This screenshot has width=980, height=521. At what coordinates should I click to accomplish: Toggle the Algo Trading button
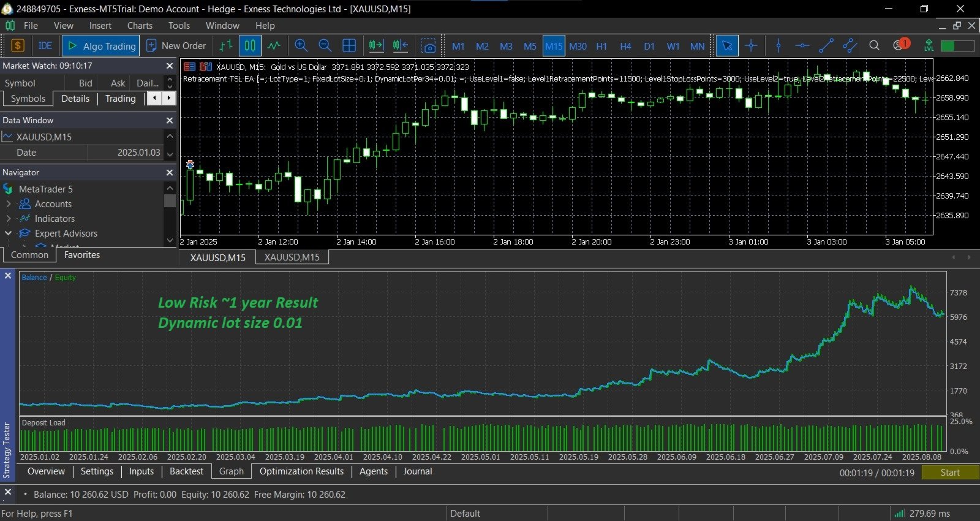[101, 46]
